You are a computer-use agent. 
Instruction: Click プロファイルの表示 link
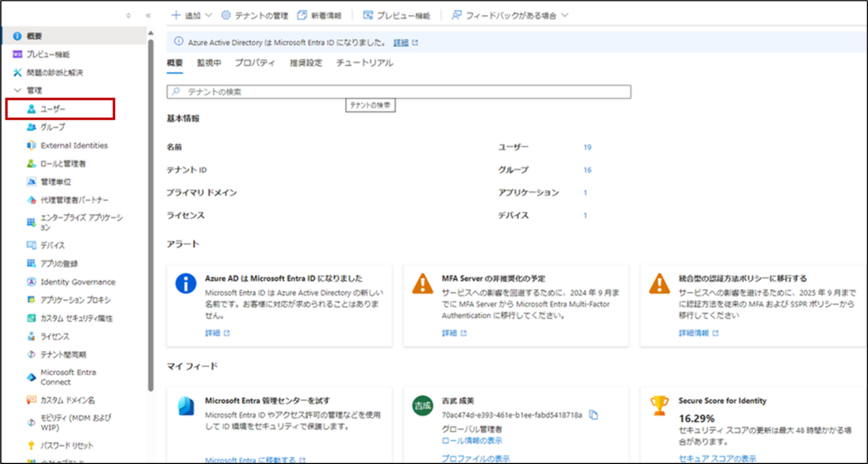(475, 458)
